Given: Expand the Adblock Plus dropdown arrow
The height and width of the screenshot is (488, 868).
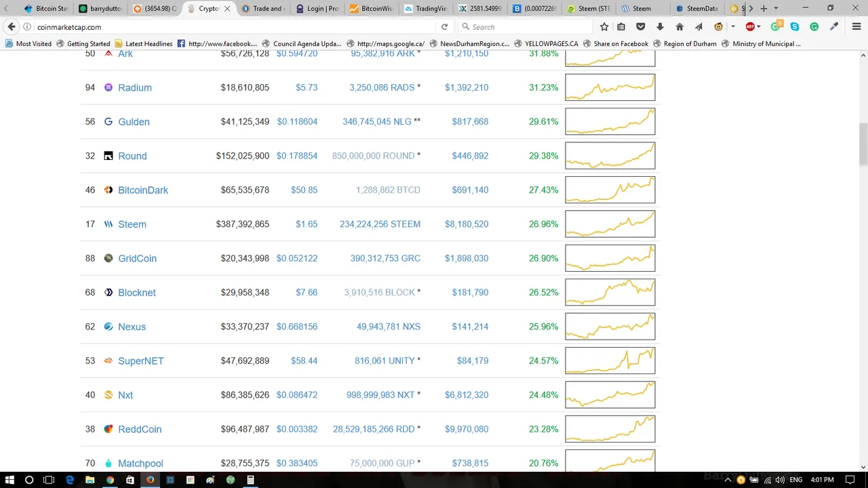Looking at the screenshot, I should (759, 27).
